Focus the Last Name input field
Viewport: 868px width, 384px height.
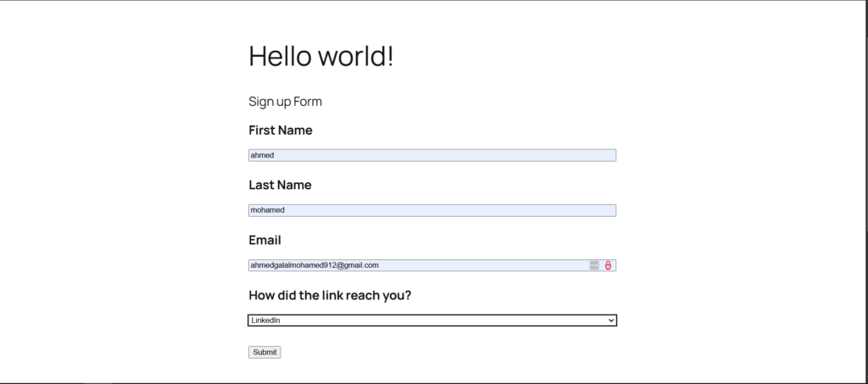coord(432,210)
